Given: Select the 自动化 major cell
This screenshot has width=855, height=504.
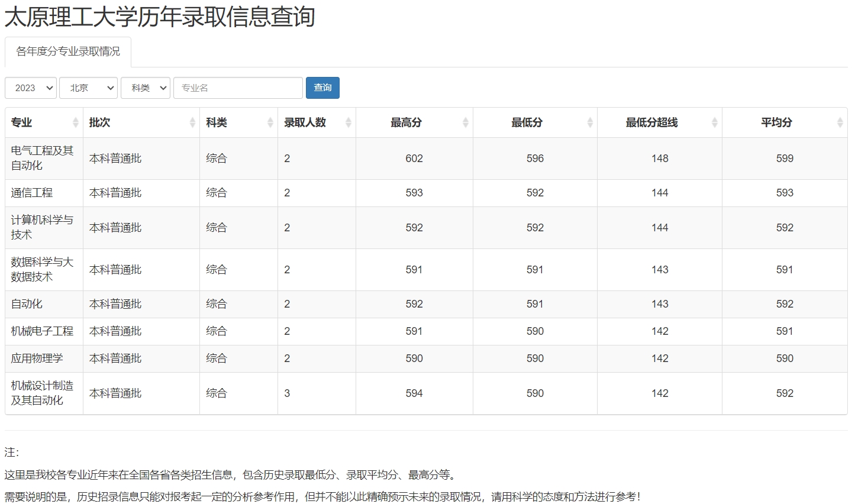Looking at the screenshot, I should [x=44, y=304].
